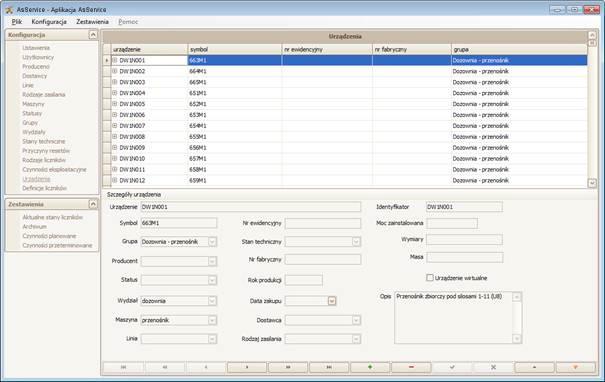Expand row DW1N009 in grid
This screenshot has width=605, height=382.
[x=115, y=147]
